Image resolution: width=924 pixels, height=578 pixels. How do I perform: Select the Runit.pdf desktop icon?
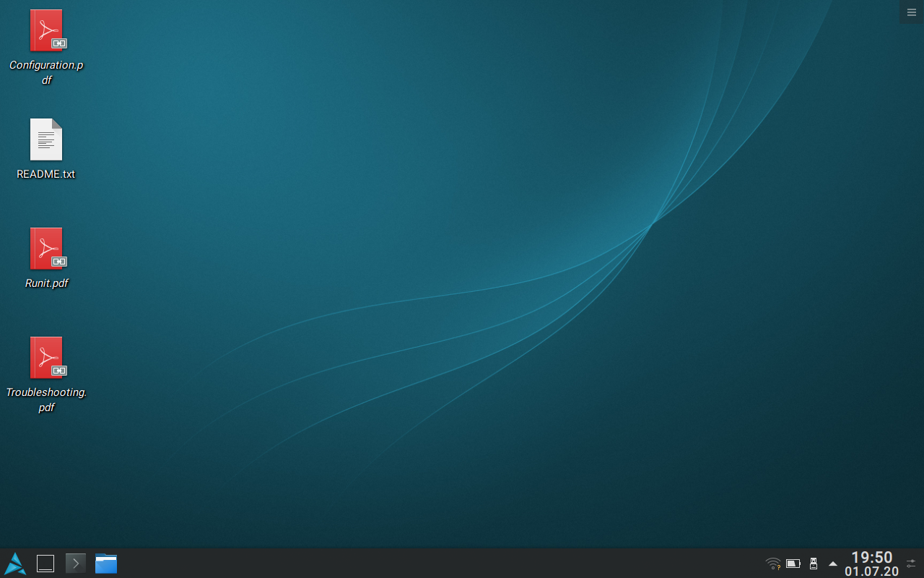coord(46,249)
